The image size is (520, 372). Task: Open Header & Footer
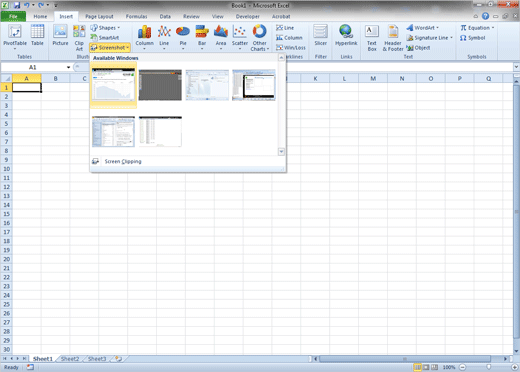(393, 37)
